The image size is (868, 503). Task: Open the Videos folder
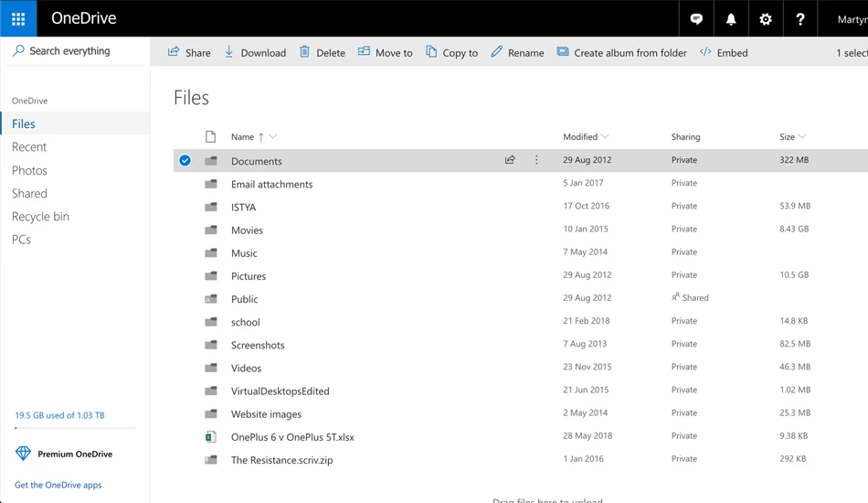point(246,368)
